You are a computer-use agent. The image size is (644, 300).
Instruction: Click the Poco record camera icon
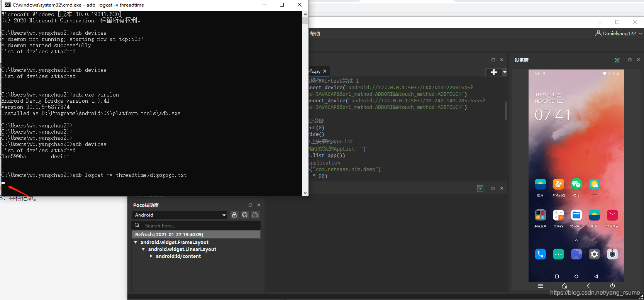tap(255, 215)
